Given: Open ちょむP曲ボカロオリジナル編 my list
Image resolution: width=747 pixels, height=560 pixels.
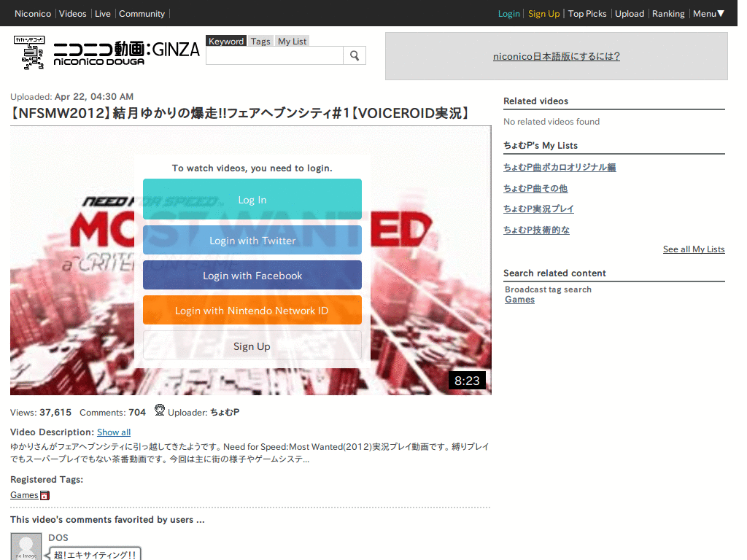Looking at the screenshot, I should (x=560, y=167).
